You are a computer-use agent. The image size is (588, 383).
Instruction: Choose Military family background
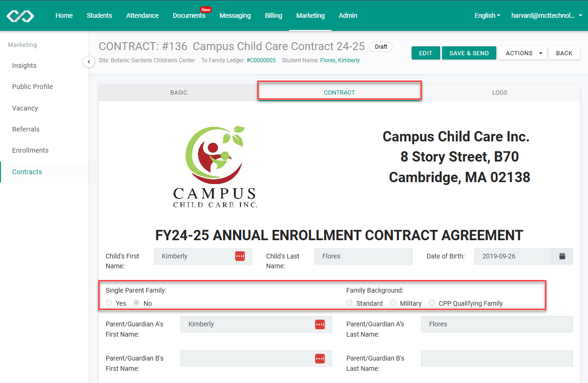pos(393,303)
